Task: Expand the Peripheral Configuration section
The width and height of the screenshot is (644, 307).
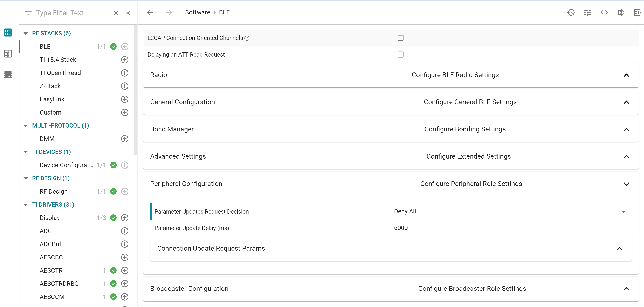Action: [x=626, y=184]
